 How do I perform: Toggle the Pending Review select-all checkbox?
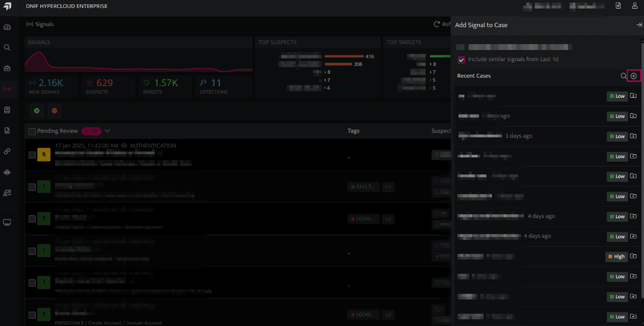[x=32, y=132]
